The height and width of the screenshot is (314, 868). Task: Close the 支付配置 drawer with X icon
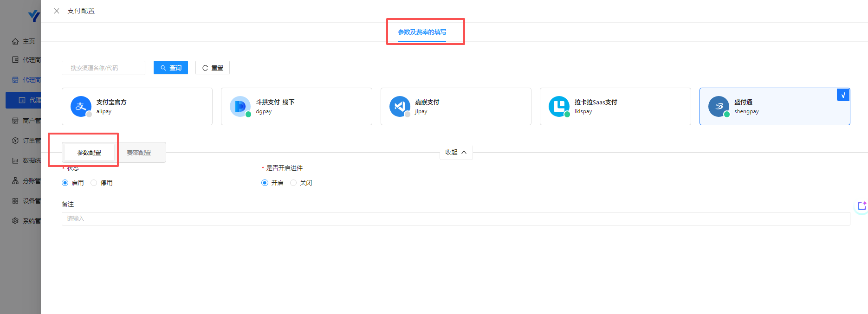[x=57, y=11]
